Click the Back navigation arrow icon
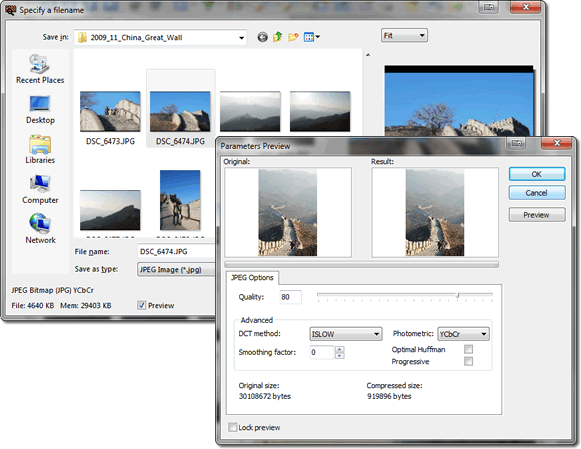 [262, 37]
